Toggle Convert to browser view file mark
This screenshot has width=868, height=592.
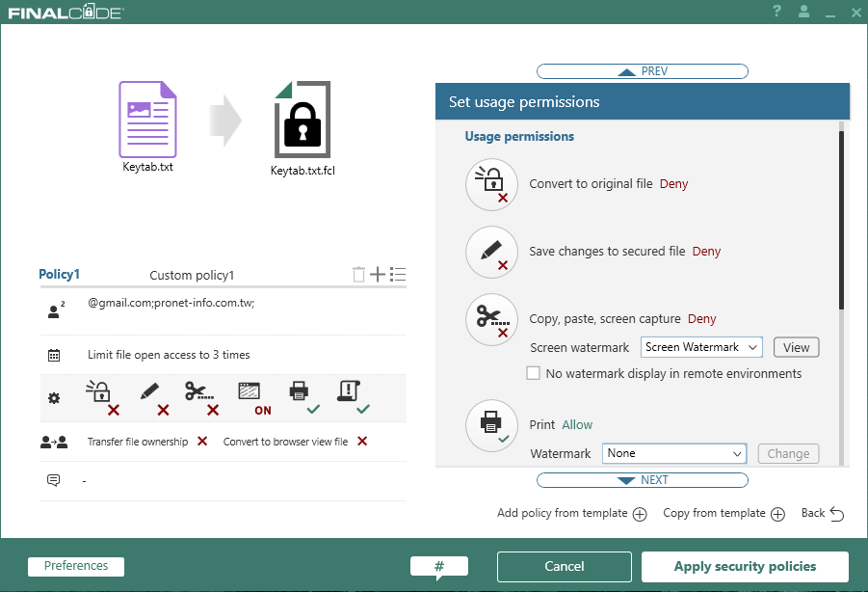[x=362, y=442]
